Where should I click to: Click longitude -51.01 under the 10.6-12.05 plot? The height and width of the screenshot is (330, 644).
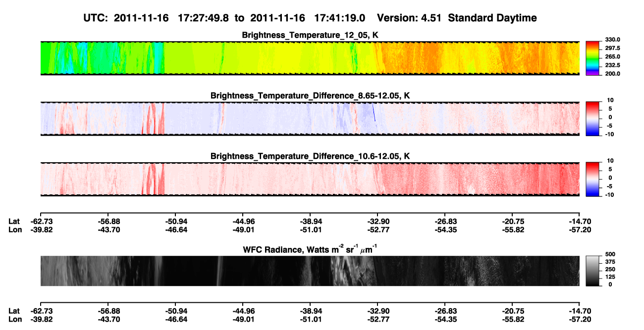[310, 230]
